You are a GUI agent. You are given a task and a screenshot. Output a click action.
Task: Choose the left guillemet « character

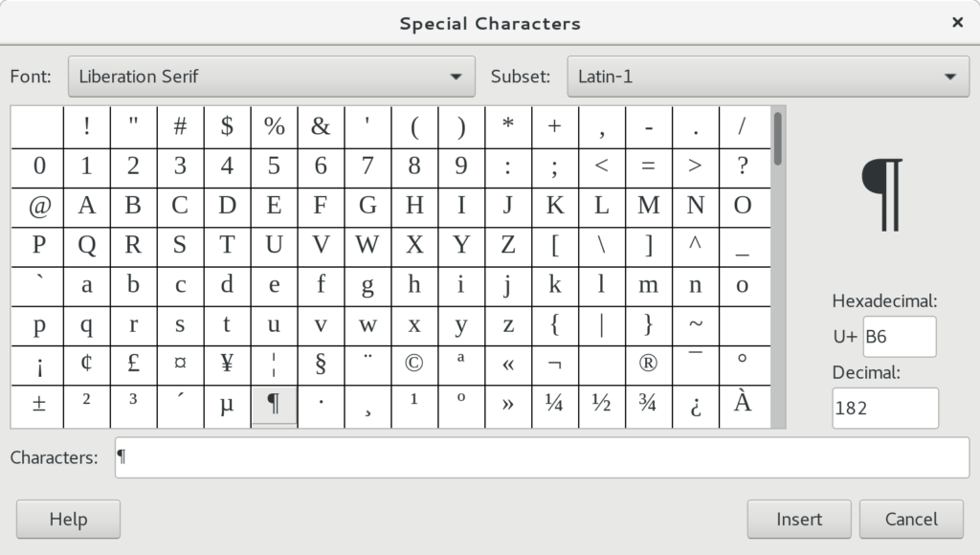click(508, 365)
